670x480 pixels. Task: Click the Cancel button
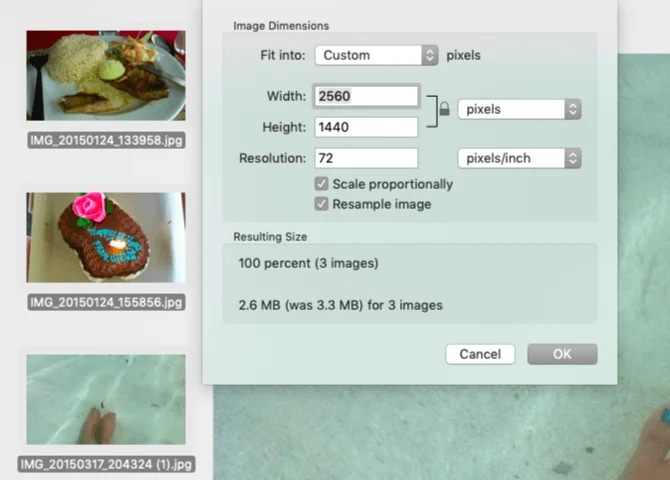click(x=480, y=354)
